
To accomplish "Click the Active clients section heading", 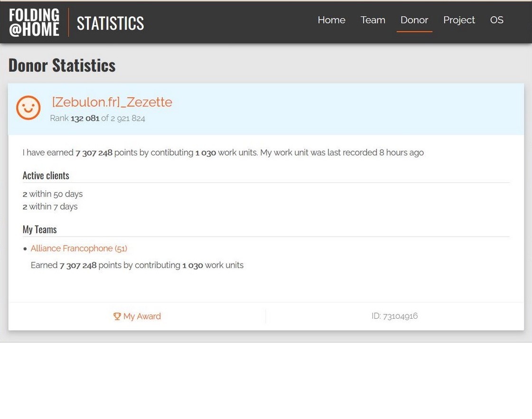I will click(46, 176).
